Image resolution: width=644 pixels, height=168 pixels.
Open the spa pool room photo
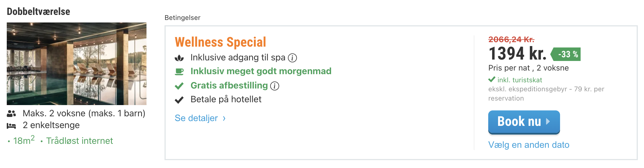77,64
